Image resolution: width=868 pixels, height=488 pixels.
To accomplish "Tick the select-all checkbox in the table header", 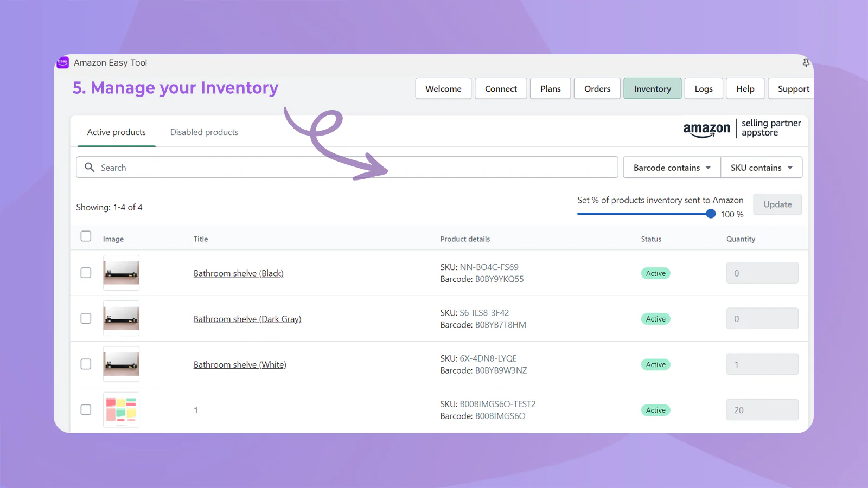I will tap(86, 236).
